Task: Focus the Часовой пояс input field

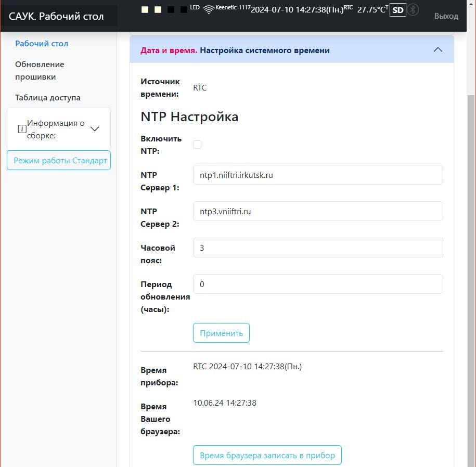Action: (317, 248)
